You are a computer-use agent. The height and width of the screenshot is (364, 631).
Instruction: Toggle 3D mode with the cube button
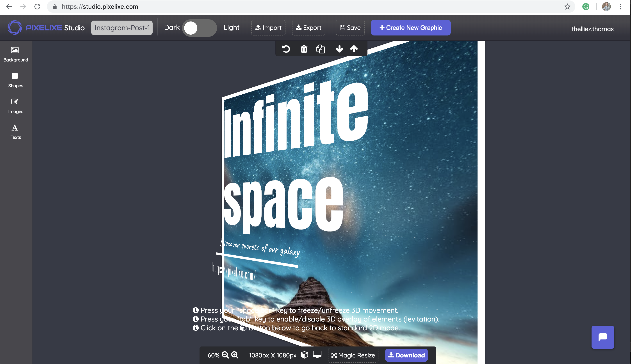[x=304, y=355]
